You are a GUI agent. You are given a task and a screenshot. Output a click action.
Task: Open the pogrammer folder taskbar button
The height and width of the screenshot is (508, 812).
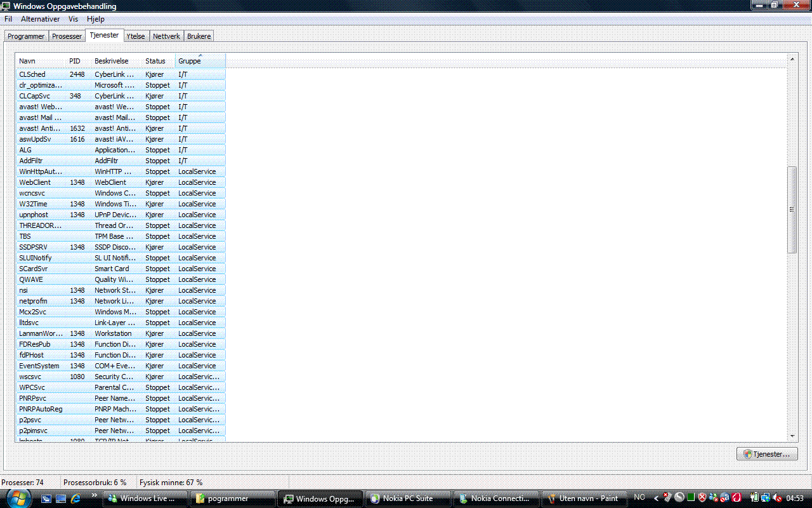click(x=233, y=498)
